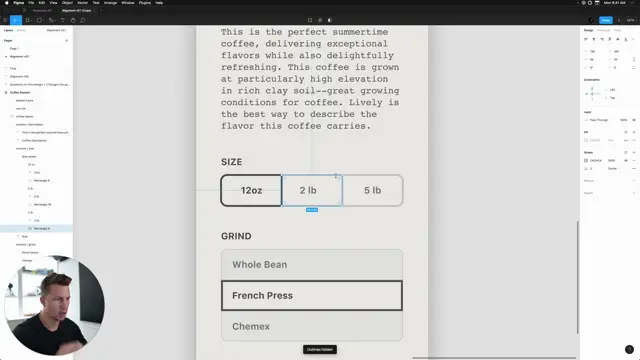
Task: Click the 5 lb size option on canvas
Action: [372, 191]
